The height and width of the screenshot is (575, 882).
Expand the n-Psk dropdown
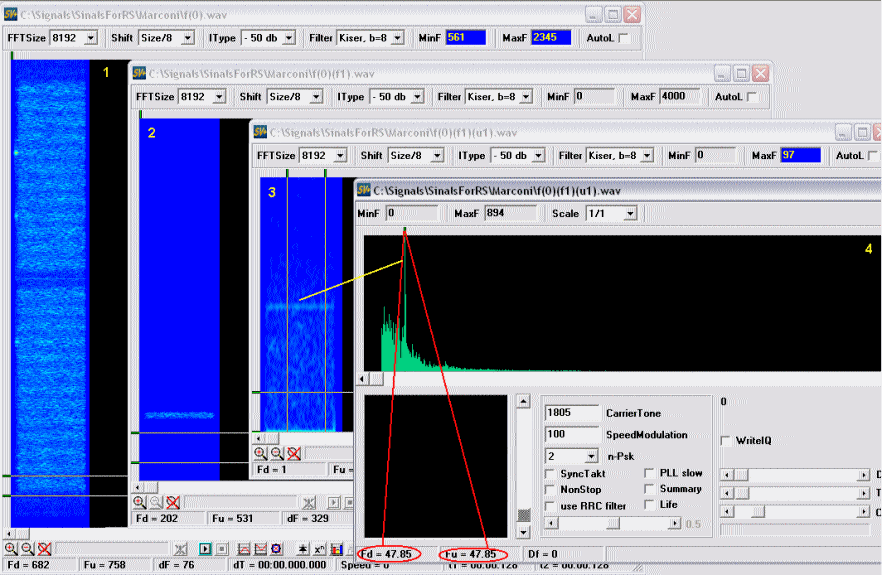coord(590,456)
